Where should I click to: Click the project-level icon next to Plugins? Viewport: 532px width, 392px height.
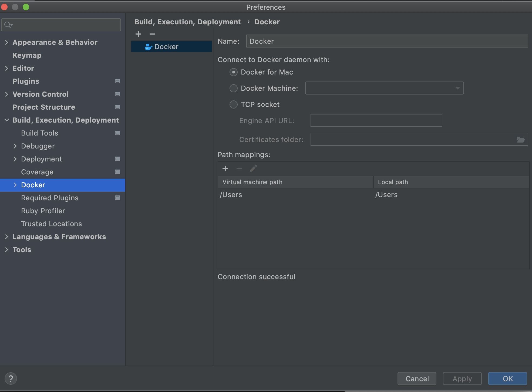[x=117, y=81]
